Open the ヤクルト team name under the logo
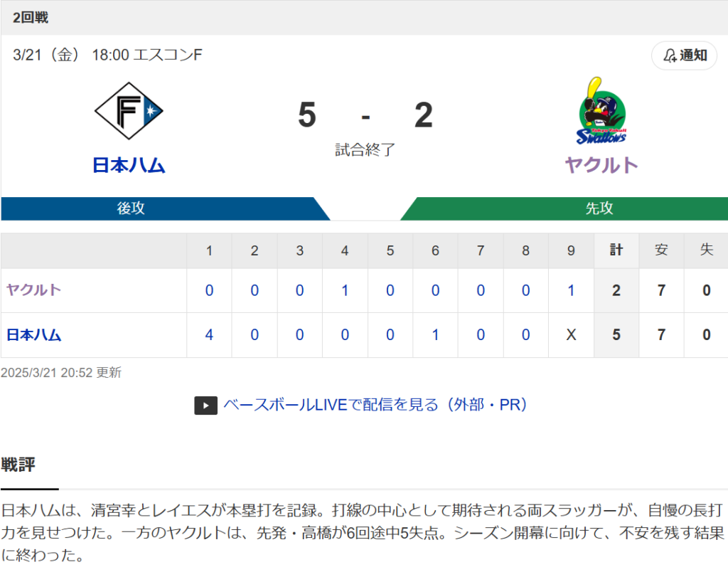Image resolution: width=728 pixels, height=567 pixels. [x=601, y=166]
